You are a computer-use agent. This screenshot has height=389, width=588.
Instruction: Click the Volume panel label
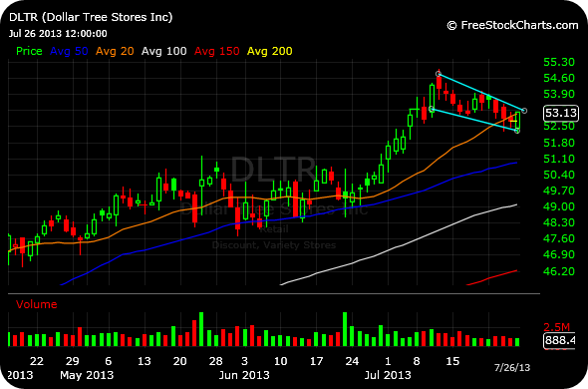(x=36, y=304)
